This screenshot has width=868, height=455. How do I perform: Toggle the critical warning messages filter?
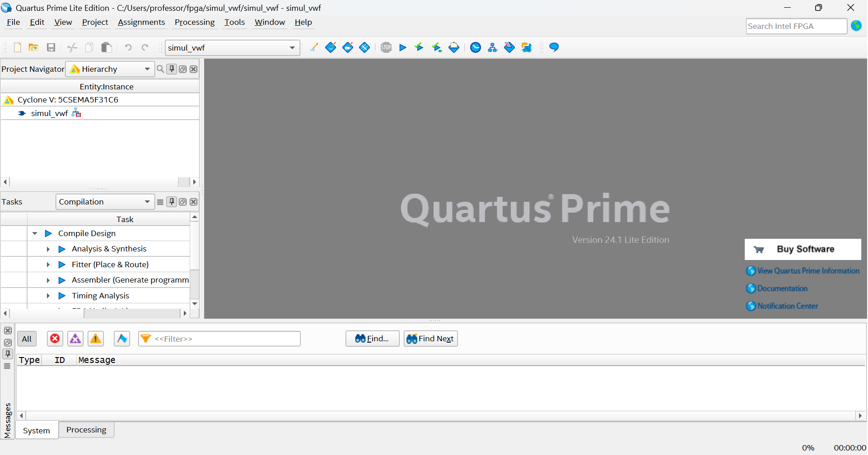[x=75, y=339]
